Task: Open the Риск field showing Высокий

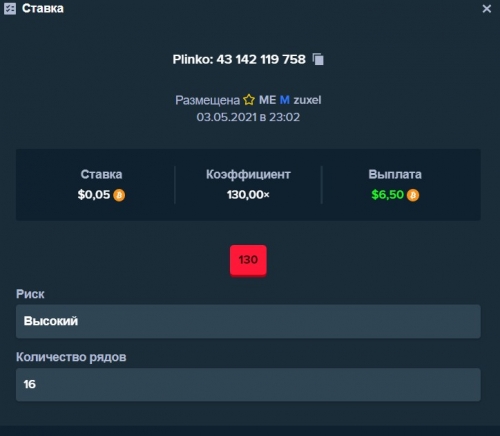Action: tap(248, 321)
